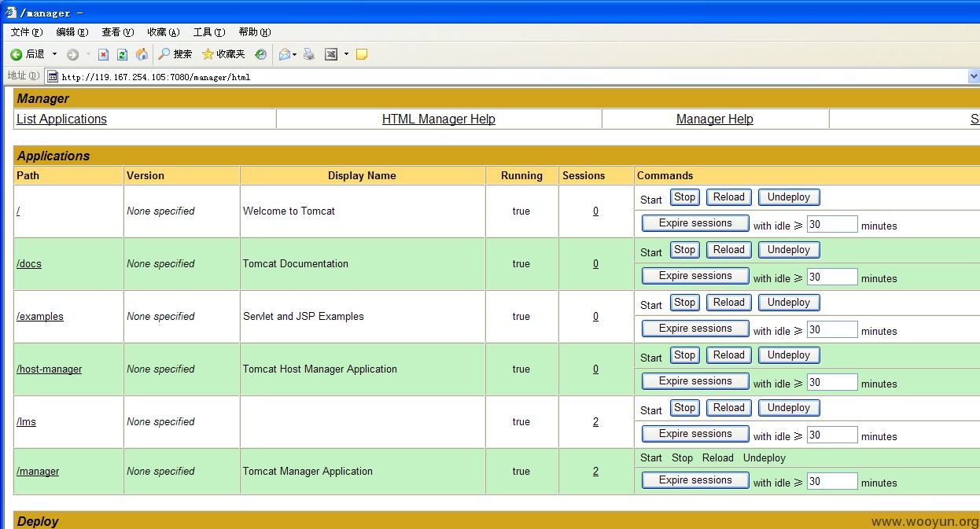Click the History/media icon in toolbar

point(260,54)
